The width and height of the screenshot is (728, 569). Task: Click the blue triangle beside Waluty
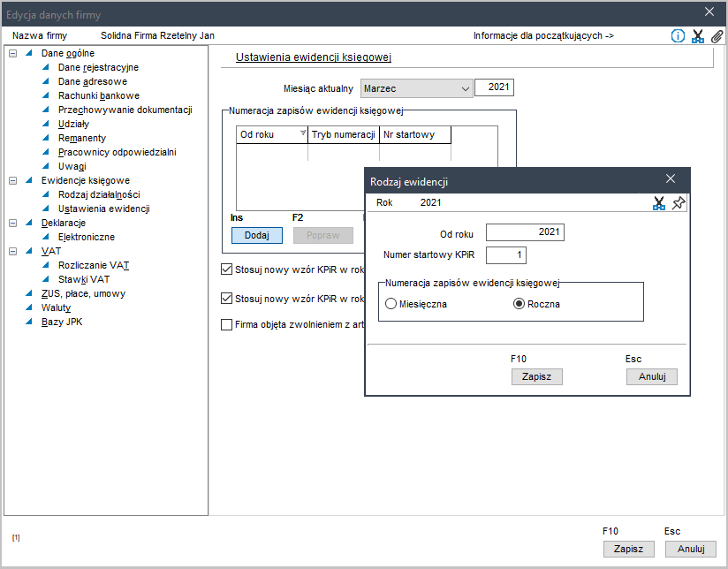pyautogui.click(x=29, y=307)
